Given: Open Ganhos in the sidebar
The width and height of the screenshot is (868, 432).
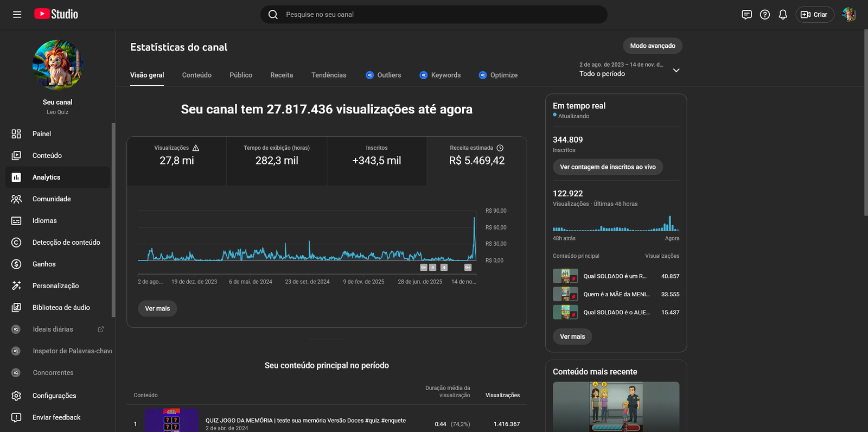Looking at the screenshot, I should pyautogui.click(x=44, y=264).
